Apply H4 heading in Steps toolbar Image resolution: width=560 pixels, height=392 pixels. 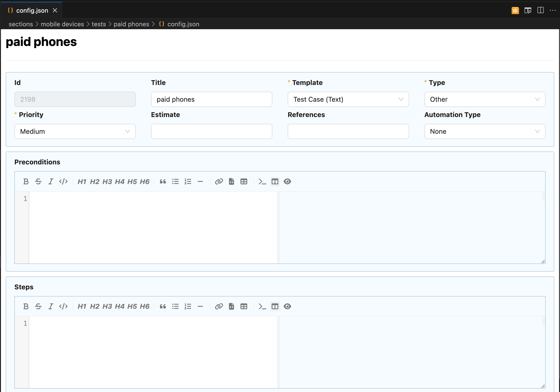click(x=120, y=306)
